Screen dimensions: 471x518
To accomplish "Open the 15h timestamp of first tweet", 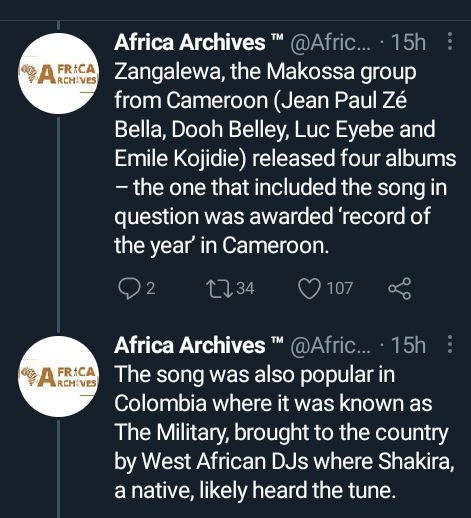I will (408, 42).
